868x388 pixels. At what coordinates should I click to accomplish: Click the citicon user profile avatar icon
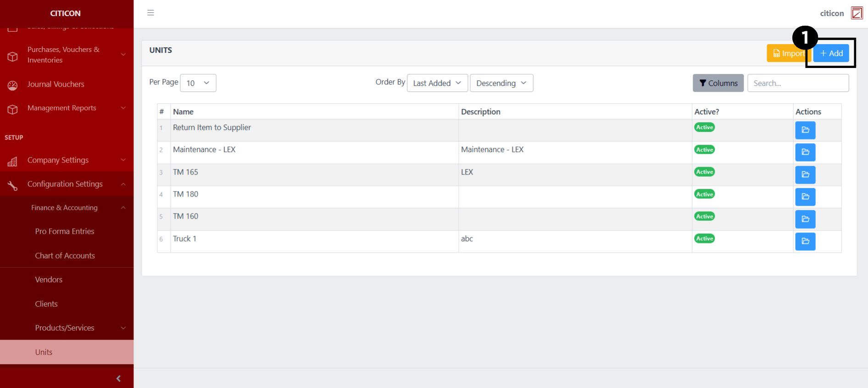(x=857, y=13)
